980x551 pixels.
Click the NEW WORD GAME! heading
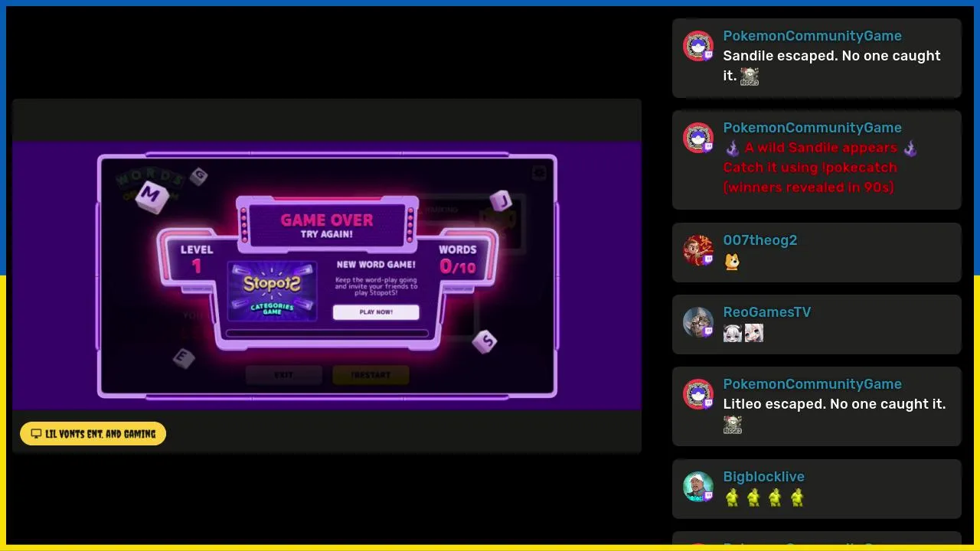[x=376, y=265]
